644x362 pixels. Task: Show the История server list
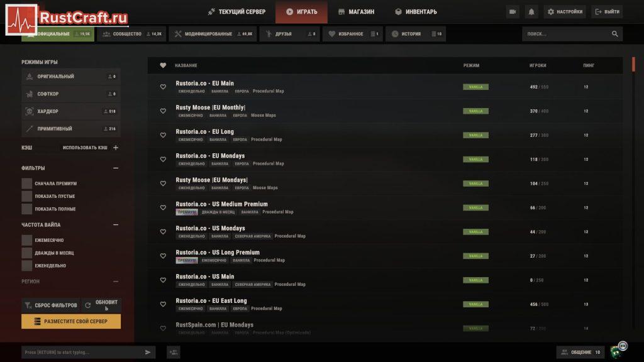(x=416, y=34)
